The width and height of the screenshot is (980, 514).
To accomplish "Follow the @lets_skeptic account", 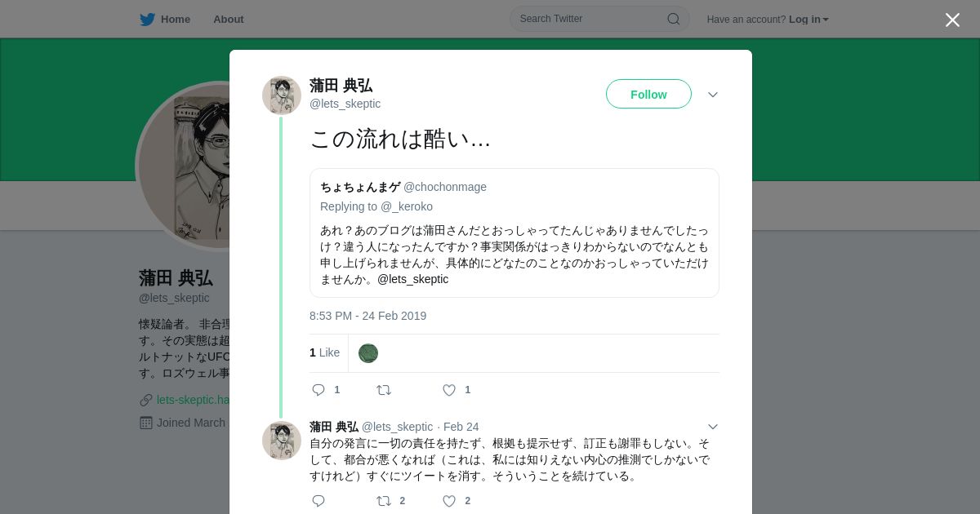I will click(x=648, y=95).
